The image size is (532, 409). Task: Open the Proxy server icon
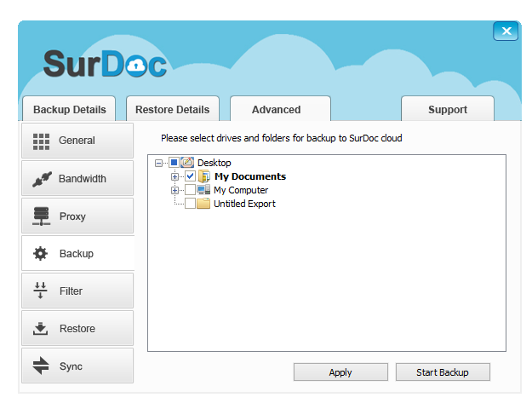click(x=42, y=216)
